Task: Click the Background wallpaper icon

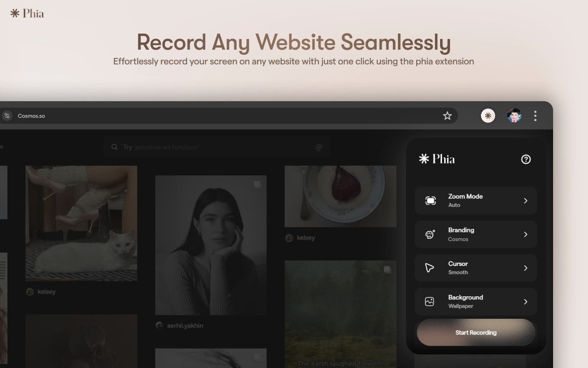Action: pos(430,302)
